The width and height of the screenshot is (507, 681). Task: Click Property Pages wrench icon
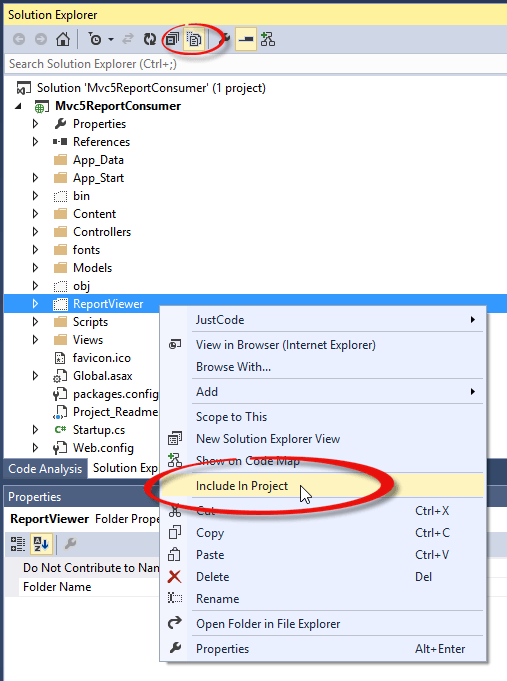tap(70, 543)
